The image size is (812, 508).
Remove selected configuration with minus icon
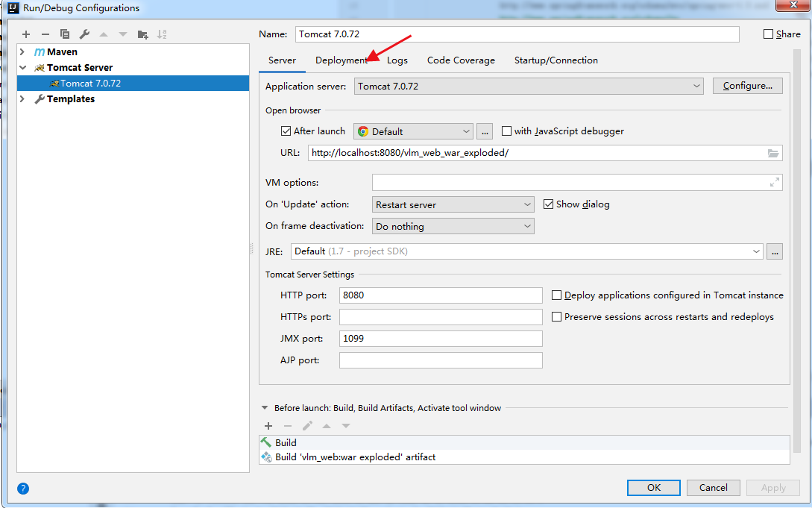(x=45, y=34)
